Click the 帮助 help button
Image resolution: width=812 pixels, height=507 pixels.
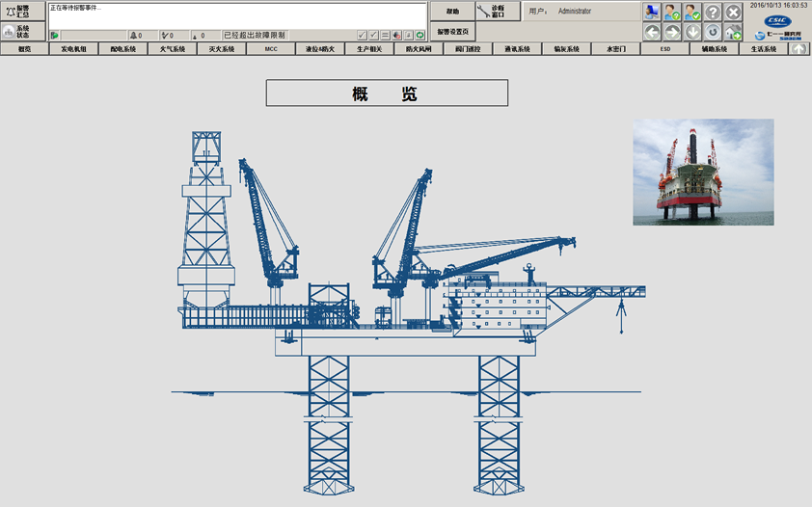coord(452,12)
